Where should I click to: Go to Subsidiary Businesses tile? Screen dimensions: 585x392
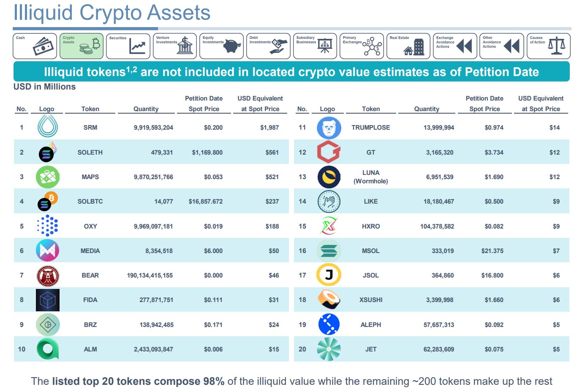[x=315, y=46]
